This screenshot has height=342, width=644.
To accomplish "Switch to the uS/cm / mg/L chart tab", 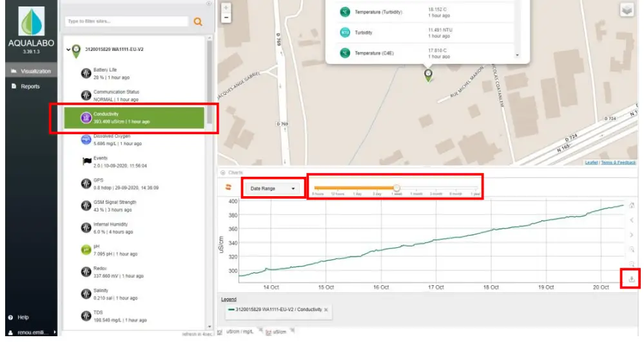I will point(239,331).
